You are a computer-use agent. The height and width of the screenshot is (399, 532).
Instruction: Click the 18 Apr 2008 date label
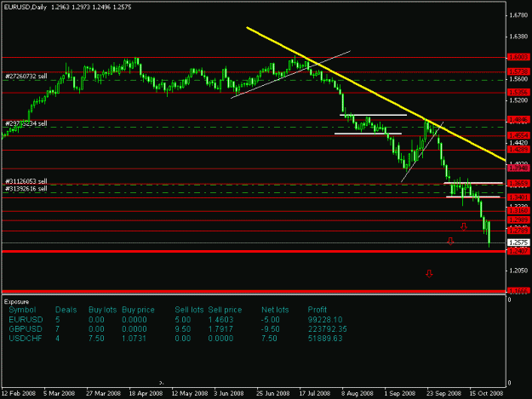pos(146,393)
